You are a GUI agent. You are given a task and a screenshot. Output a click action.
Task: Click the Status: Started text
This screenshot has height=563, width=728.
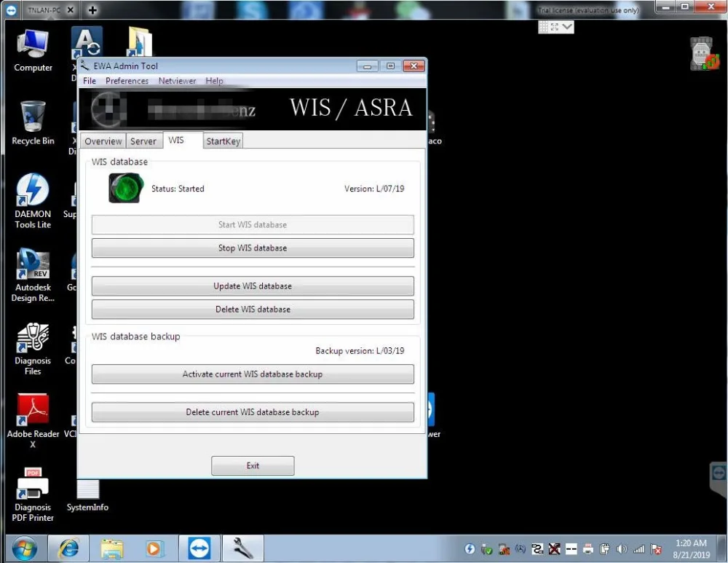178,189
